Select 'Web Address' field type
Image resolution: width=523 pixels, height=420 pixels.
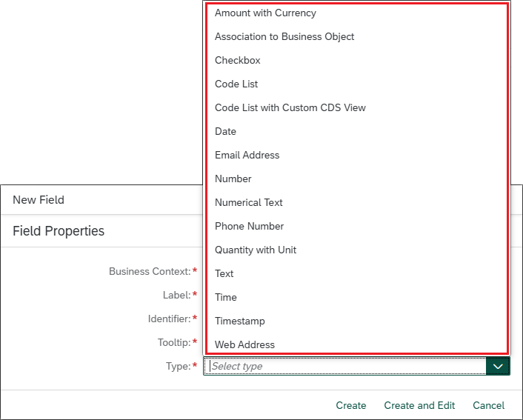click(x=244, y=344)
